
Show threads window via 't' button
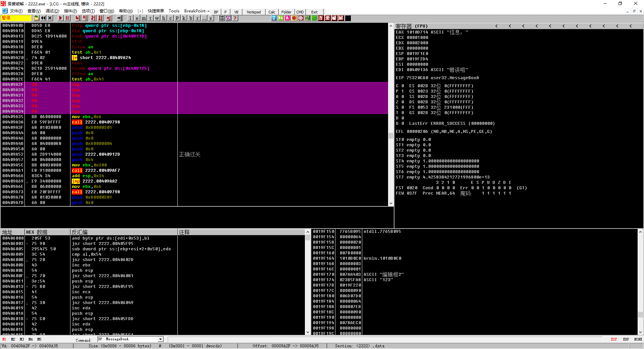151,18
